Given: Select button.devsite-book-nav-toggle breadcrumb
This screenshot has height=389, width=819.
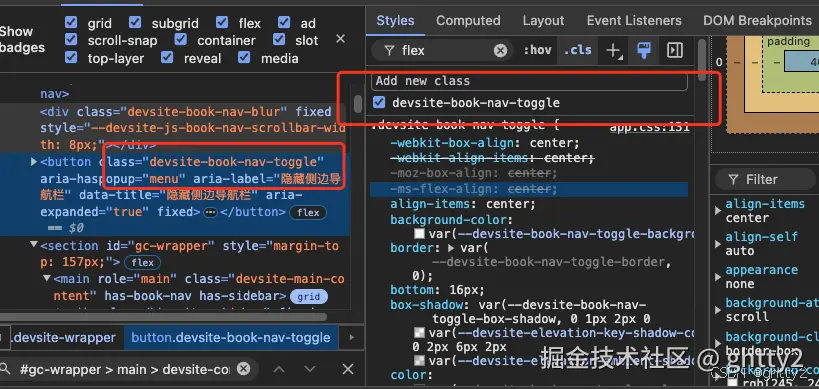Looking at the screenshot, I should 231,337.
